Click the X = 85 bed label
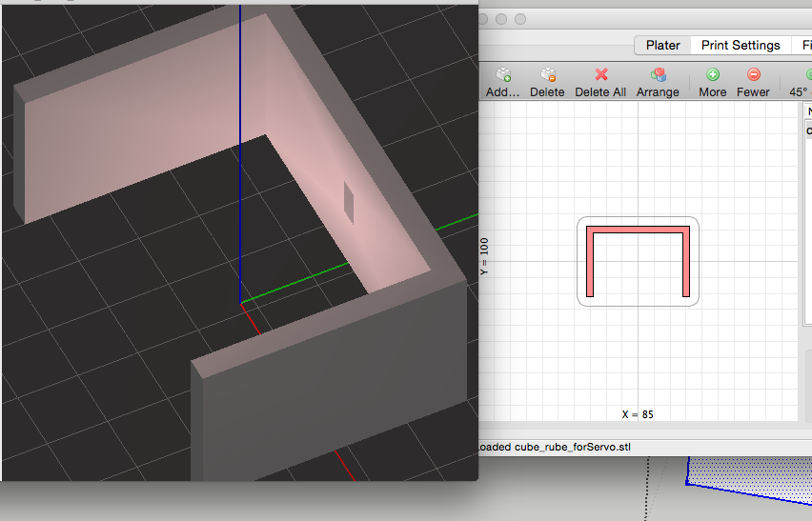Image resolution: width=812 pixels, height=521 pixels. click(x=638, y=414)
